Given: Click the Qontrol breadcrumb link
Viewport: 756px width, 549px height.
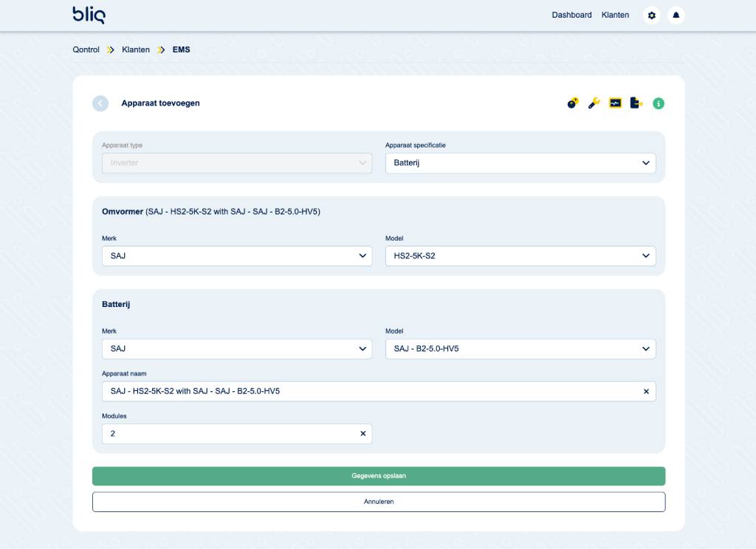Looking at the screenshot, I should (x=86, y=50).
